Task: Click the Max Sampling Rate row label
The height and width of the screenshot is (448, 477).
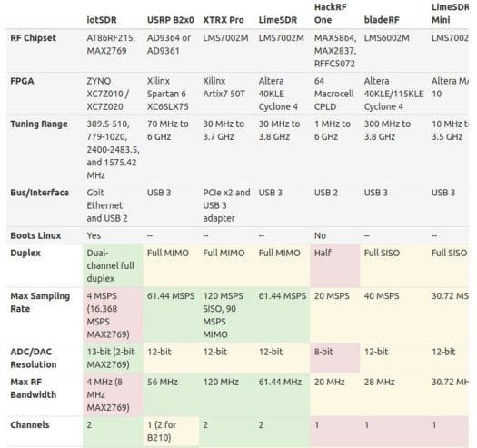Action: (x=40, y=303)
